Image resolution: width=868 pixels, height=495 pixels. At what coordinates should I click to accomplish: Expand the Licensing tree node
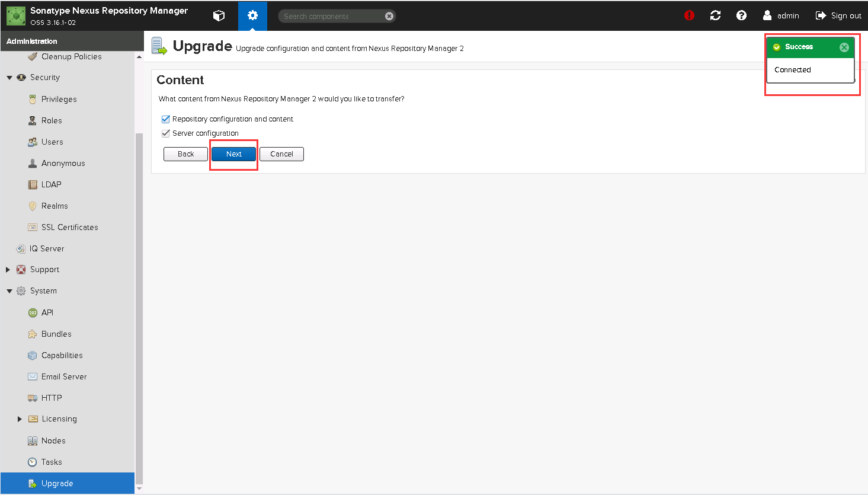(x=20, y=419)
